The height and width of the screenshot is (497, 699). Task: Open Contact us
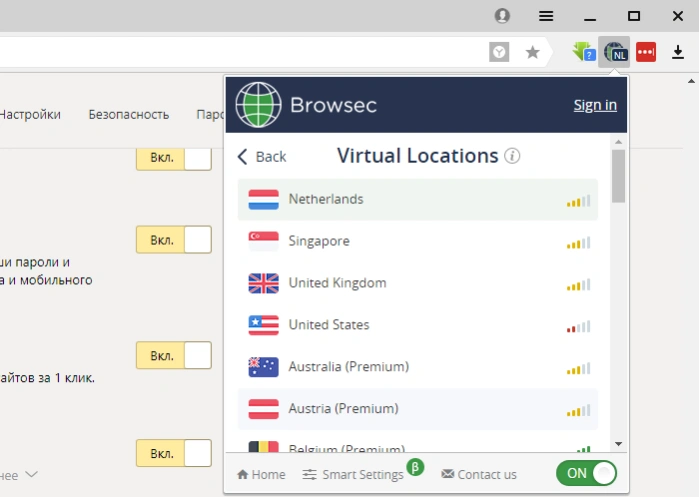coord(479,474)
